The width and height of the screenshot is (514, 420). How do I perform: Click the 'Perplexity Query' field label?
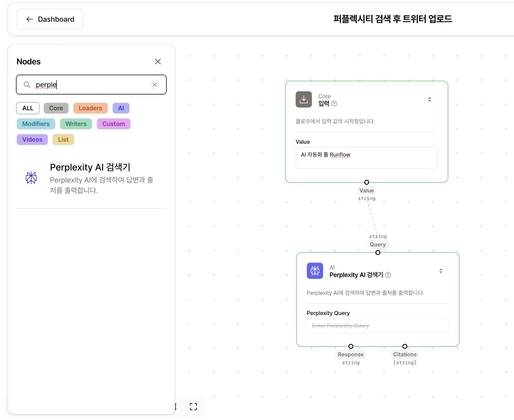point(328,313)
